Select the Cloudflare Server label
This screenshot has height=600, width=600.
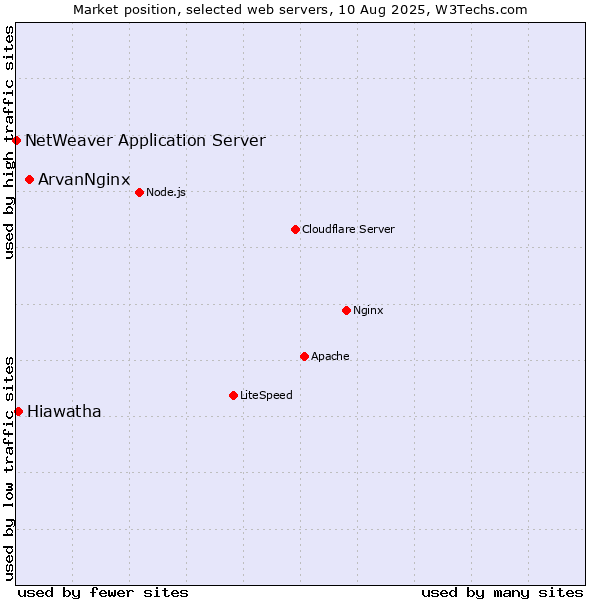click(x=348, y=229)
